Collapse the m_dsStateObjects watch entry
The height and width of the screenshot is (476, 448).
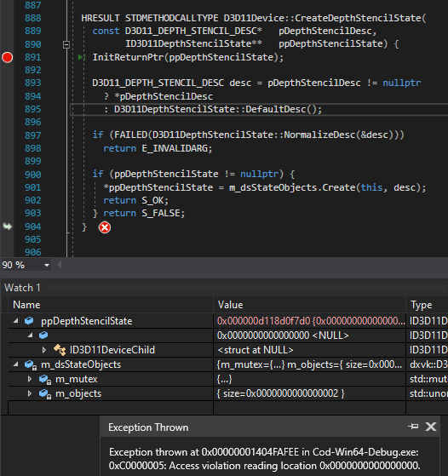(15, 364)
